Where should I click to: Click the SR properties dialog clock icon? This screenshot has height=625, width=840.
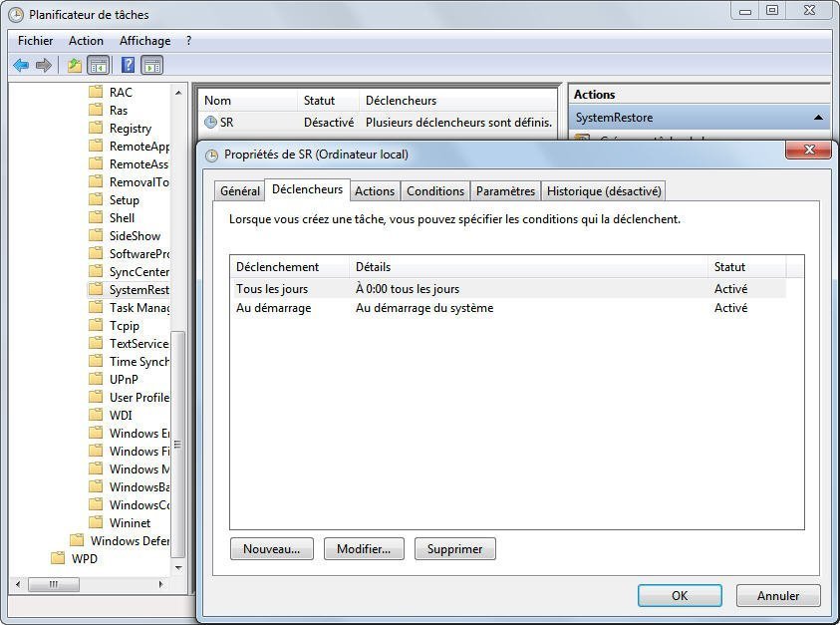[212, 156]
